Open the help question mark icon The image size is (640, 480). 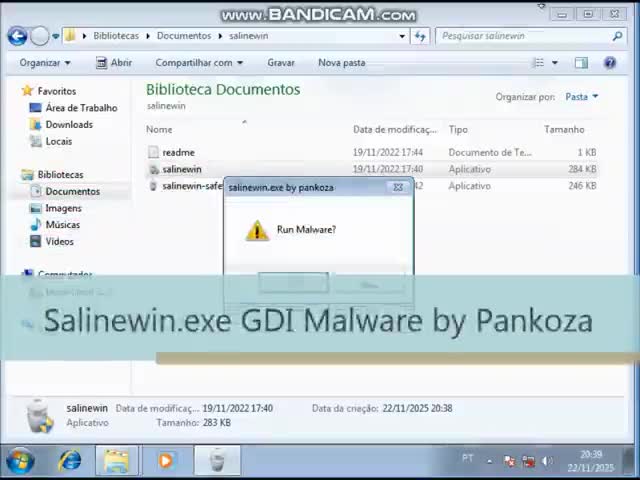click(x=610, y=62)
